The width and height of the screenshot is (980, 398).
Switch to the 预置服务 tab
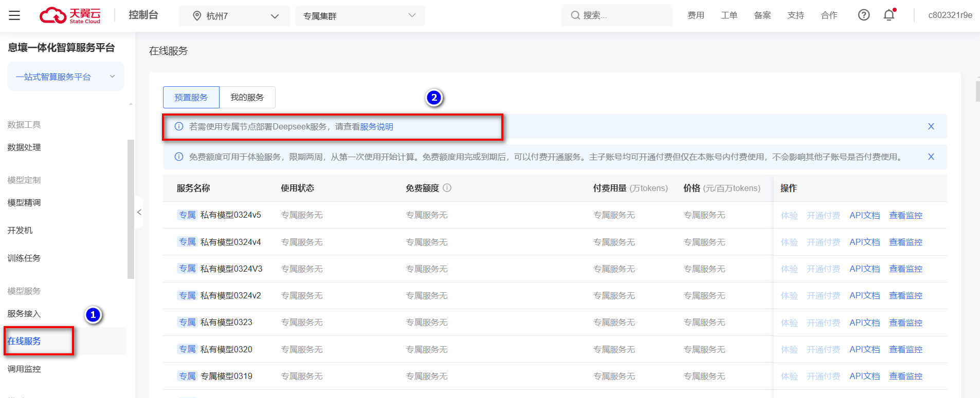(x=191, y=97)
